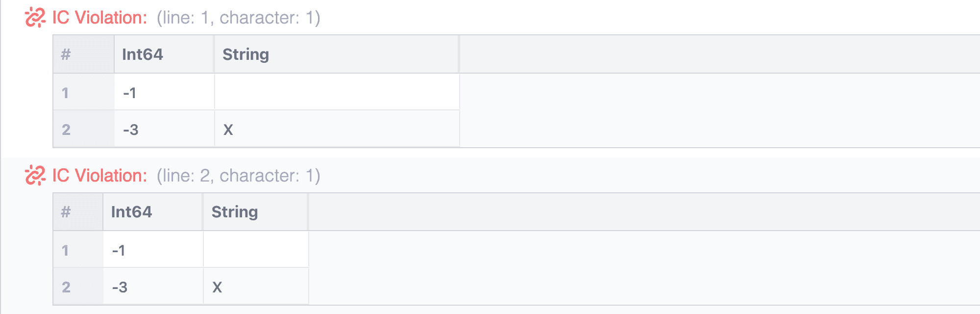The image size is (980, 314).
Task: Click the '-1' cell in the first violation table
Action: [130, 93]
